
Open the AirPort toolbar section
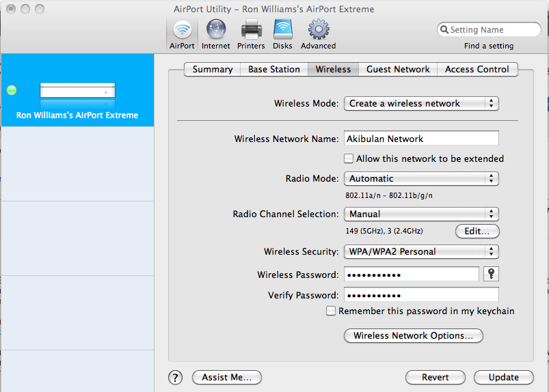(182, 35)
